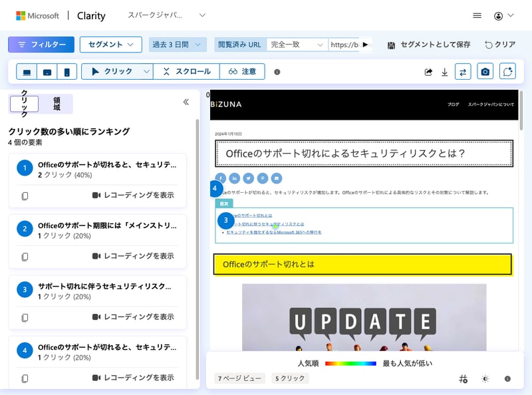The height and width of the screenshot is (395, 532).
Task: Click the BiZUNA logo in page preview
Action: click(x=226, y=104)
